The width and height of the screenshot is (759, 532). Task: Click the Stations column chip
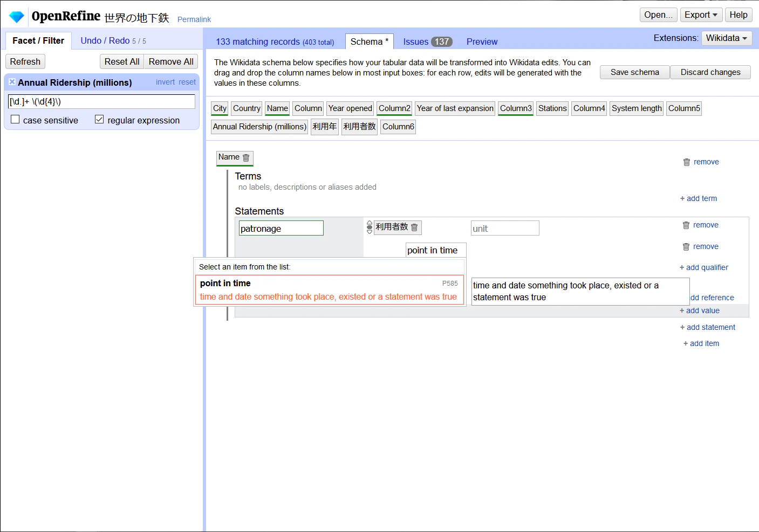pyautogui.click(x=552, y=108)
